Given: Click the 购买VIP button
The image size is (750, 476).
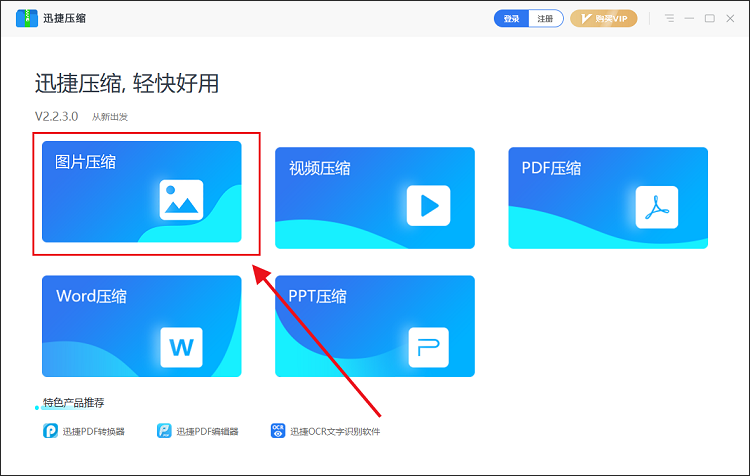Looking at the screenshot, I should tap(604, 19).
